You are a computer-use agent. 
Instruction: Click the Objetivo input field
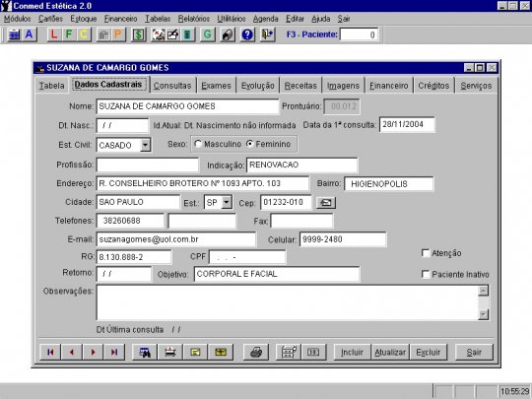[277, 274]
